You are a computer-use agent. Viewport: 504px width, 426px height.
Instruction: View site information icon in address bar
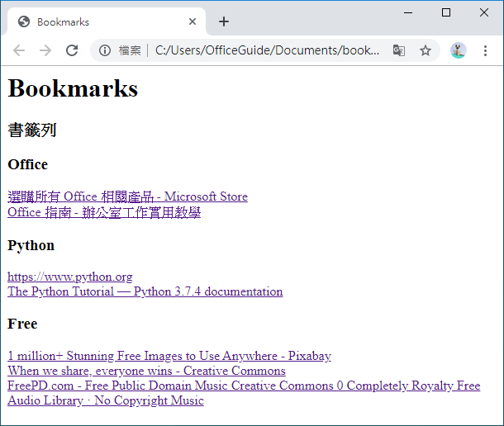tap(105, 50)
